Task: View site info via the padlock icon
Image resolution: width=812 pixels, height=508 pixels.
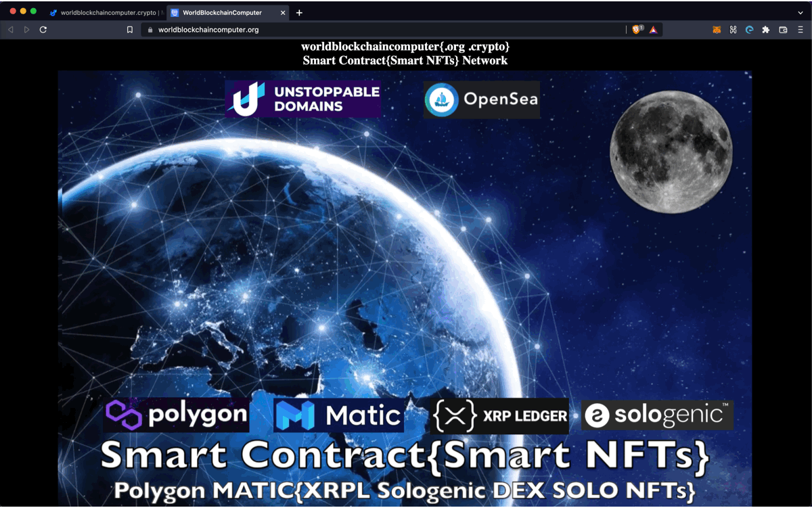Action: tap(151, 30)
